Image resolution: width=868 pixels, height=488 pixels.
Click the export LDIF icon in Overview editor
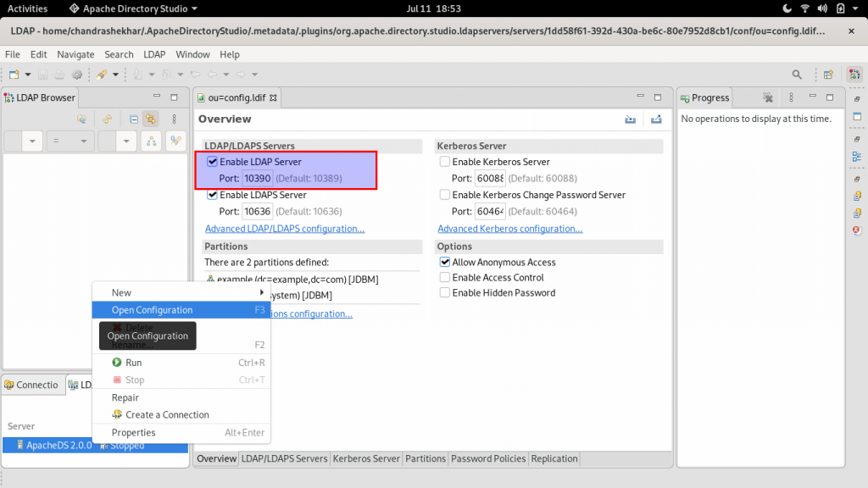pyautogui.click(x=656, y=119)
